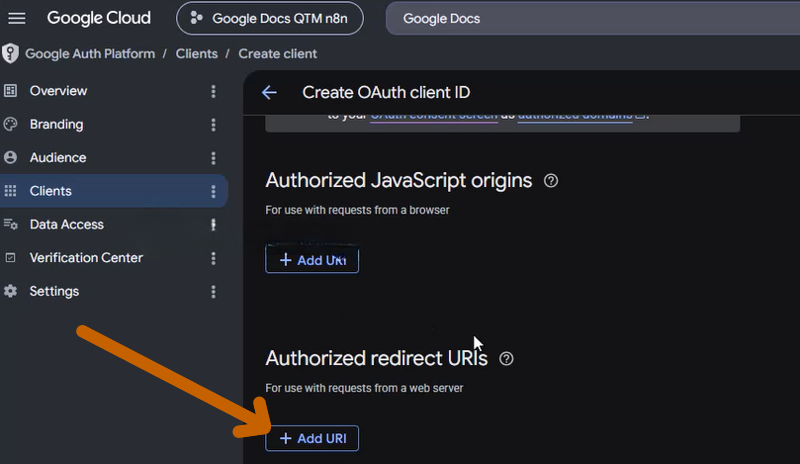Open the Data Access more options menu

(213, 225)
